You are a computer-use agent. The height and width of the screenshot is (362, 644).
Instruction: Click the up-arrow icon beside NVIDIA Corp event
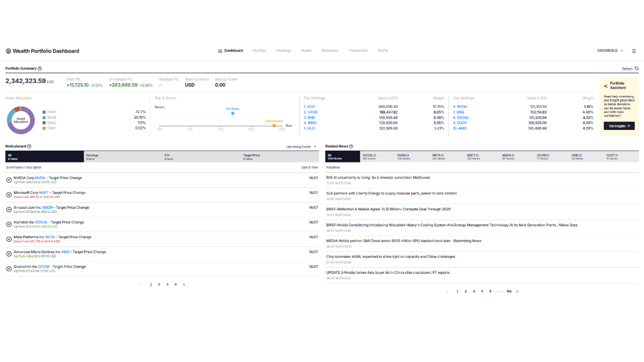tap(9, 179)
